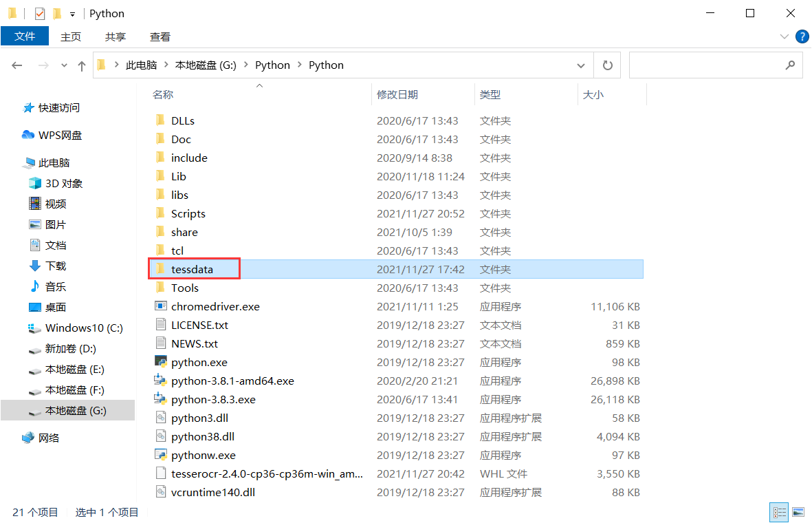Open the 文件 menu
Viewport: 812px width, 523px height.
pos(25,36)
